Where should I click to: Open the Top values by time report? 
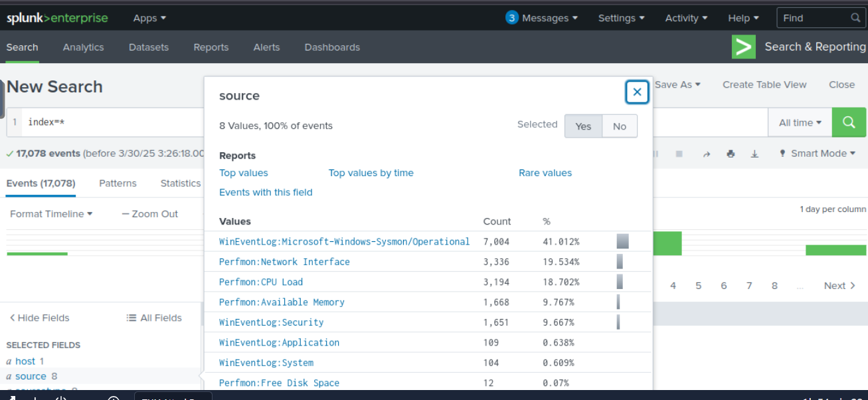pyautogui.click(x=371, y=173)
